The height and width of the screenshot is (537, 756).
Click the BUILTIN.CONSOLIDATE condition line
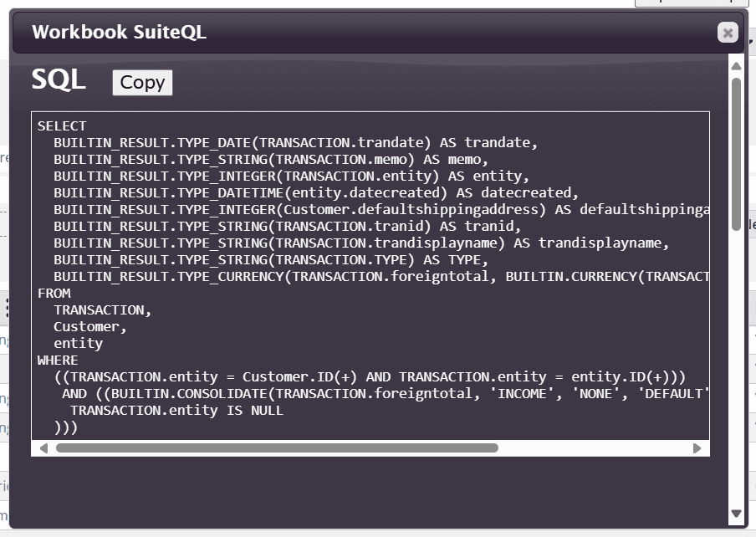coord(386,394)
